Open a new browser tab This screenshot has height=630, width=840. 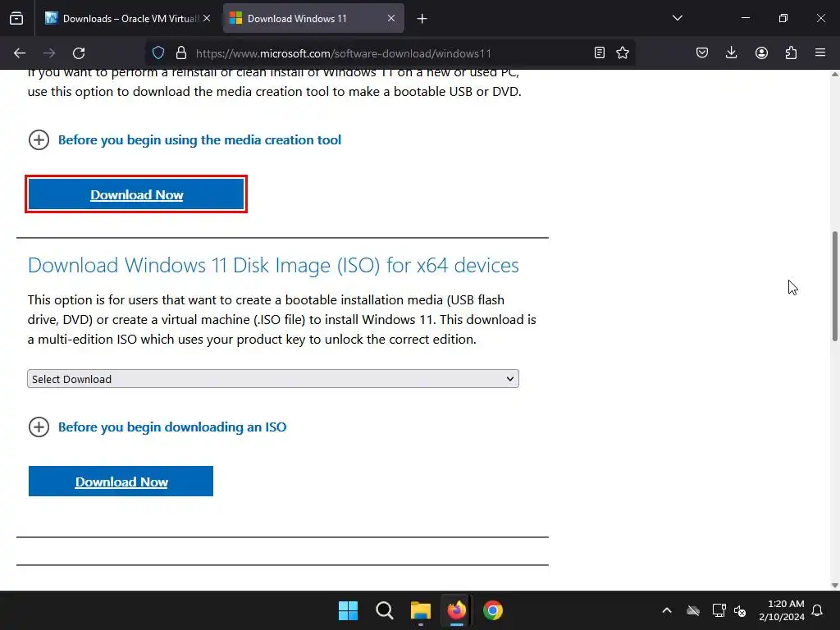click(x=422, y=19)
